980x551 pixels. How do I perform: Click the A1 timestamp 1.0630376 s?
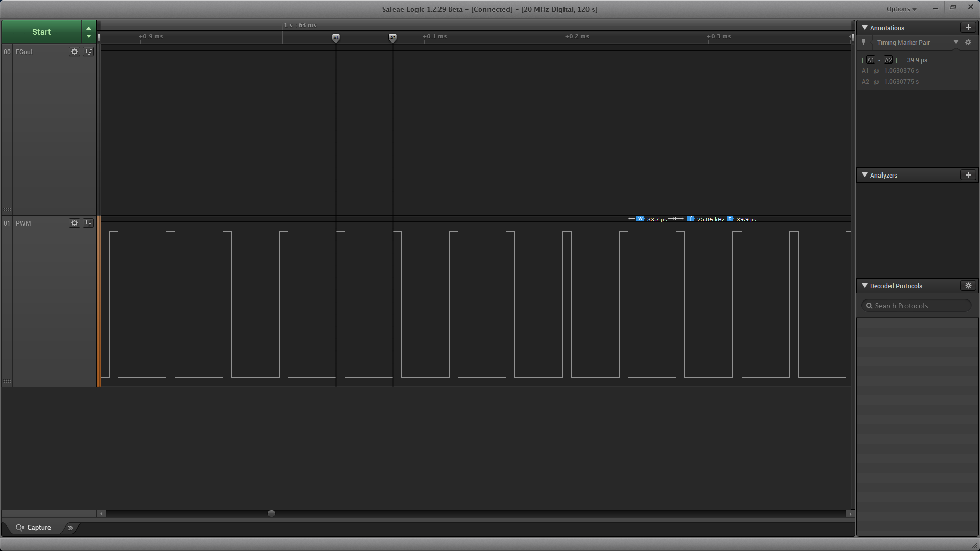[x=901, y=71]
